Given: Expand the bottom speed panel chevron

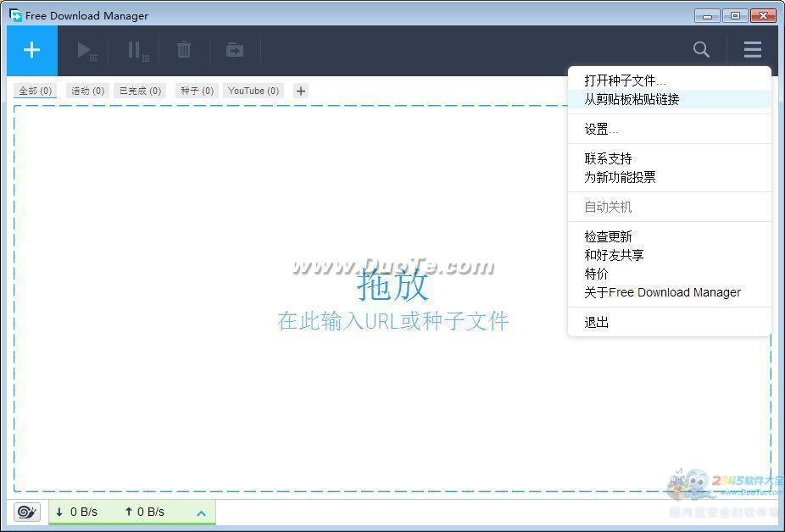Looking at the screenshot, I should pyautogui.click(x=202, y=513).
